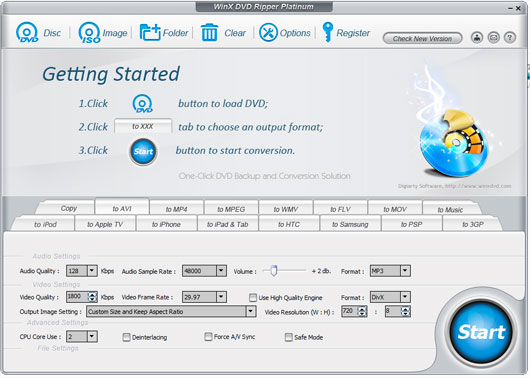530x378 pixels.
Task: Click the Register key icon
Action: click(x=327, y=32)
